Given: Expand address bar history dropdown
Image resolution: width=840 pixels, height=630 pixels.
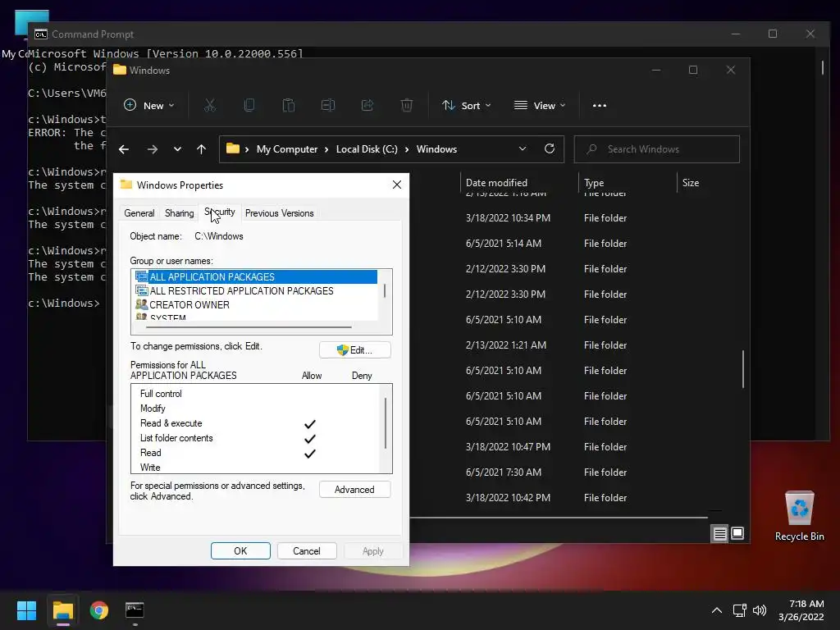Looking at the screenshot, I should 523,149.
